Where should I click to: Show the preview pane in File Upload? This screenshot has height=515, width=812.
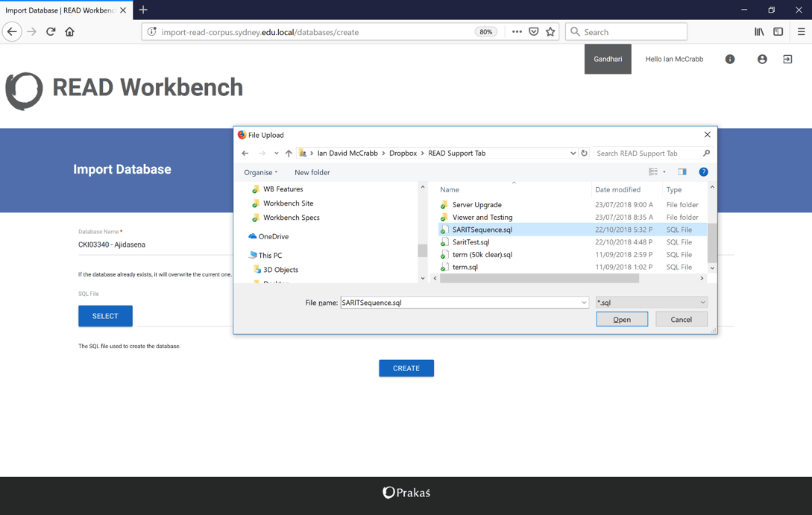point(682,172)
